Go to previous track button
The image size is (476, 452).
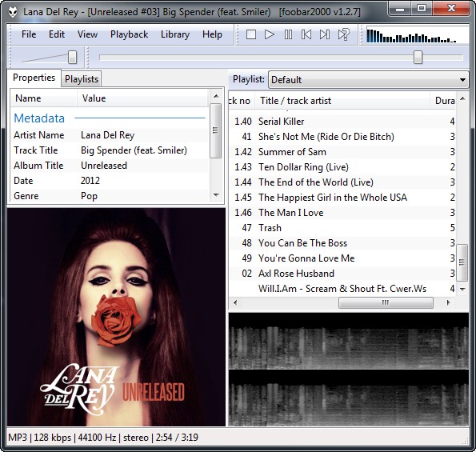[x=306, y=34]
